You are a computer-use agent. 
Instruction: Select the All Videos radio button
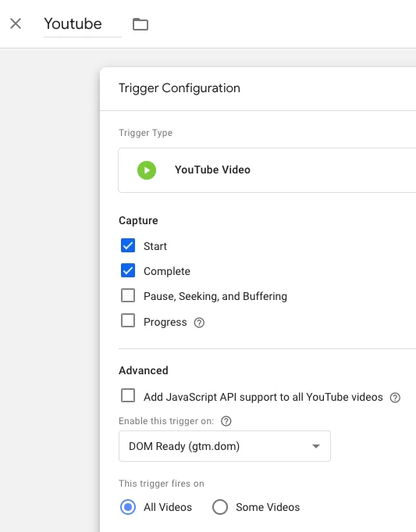pos(128,507)
